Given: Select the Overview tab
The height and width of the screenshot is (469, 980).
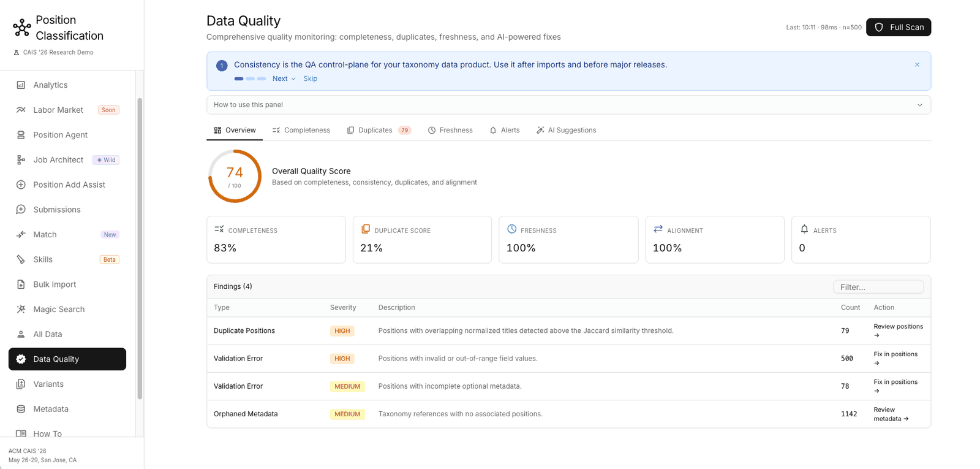Looking at the screenshot, I should tap(235, 130).
